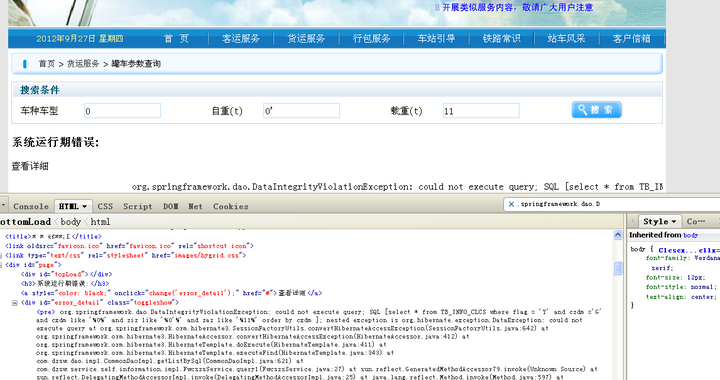Click the text-align center value
720x380 pixels.
[x=702, y=296]
